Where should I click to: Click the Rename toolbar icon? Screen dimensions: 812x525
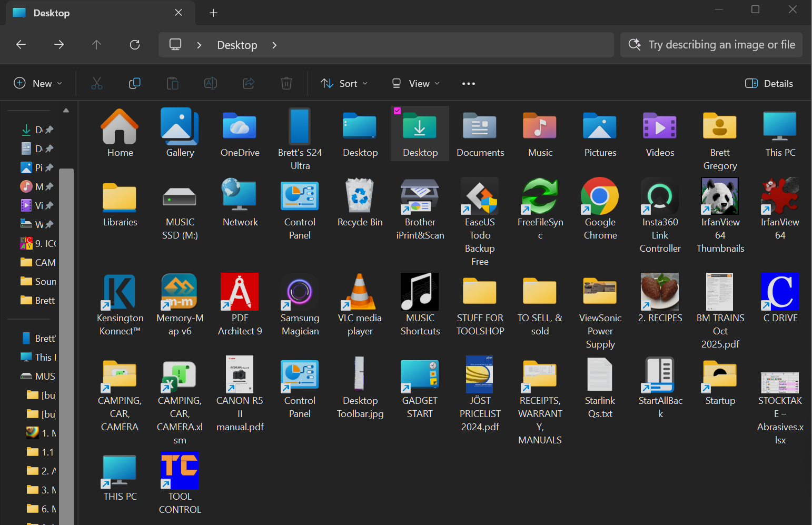(x=211, y=83)
